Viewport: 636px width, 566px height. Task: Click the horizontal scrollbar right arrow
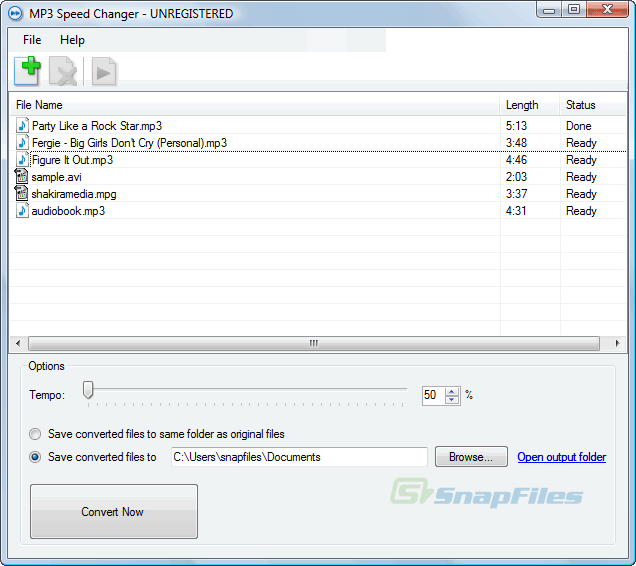[617, 343]
